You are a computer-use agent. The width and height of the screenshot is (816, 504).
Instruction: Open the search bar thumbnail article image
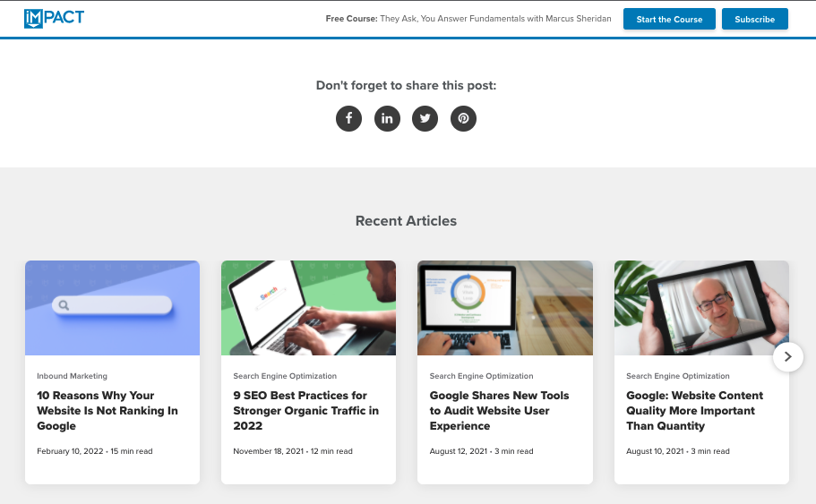coord(112,308)
